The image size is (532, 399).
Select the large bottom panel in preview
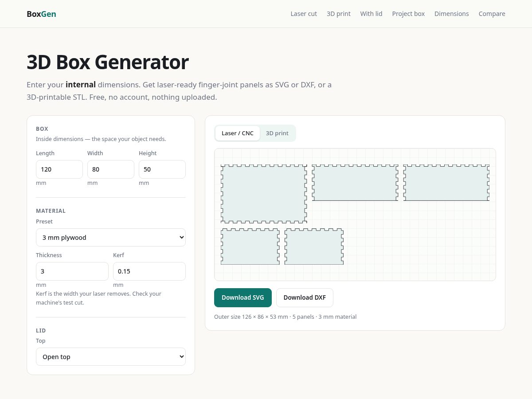pyautogui.click(x=264, y=194)
